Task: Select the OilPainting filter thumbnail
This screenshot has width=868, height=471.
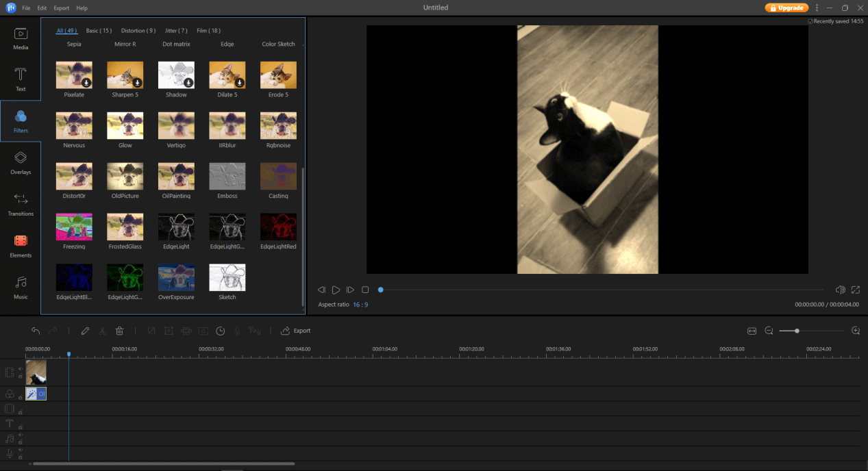Action: tap(176, 176)
